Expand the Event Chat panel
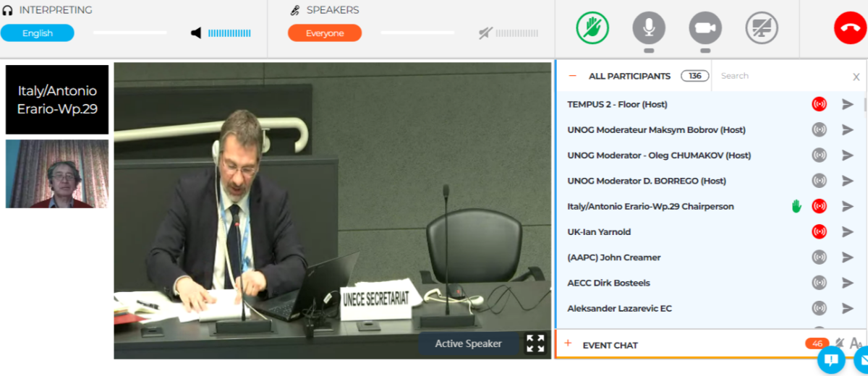 [x=569, y=344]
